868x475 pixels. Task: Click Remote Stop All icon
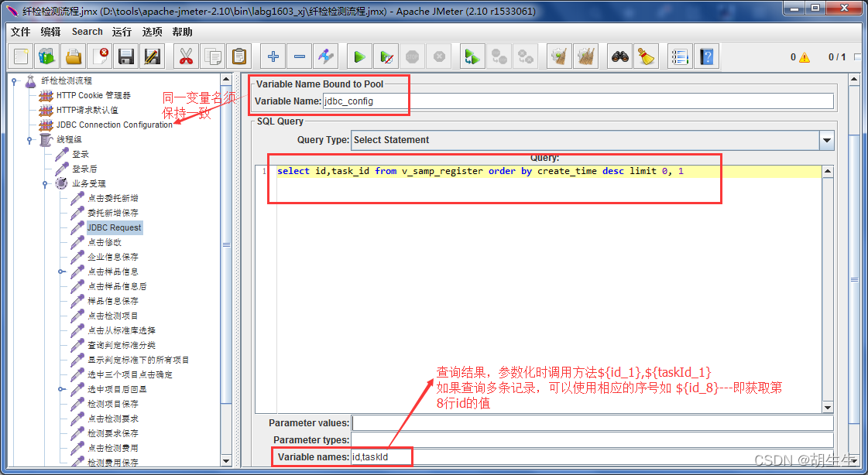pyautogui.click(x=499, y=56)
